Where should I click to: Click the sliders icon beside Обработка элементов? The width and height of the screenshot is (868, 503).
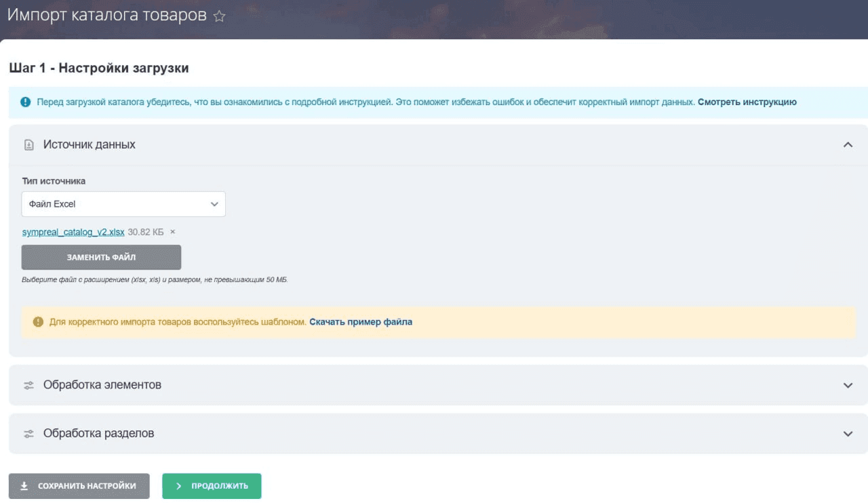(28, 385)
